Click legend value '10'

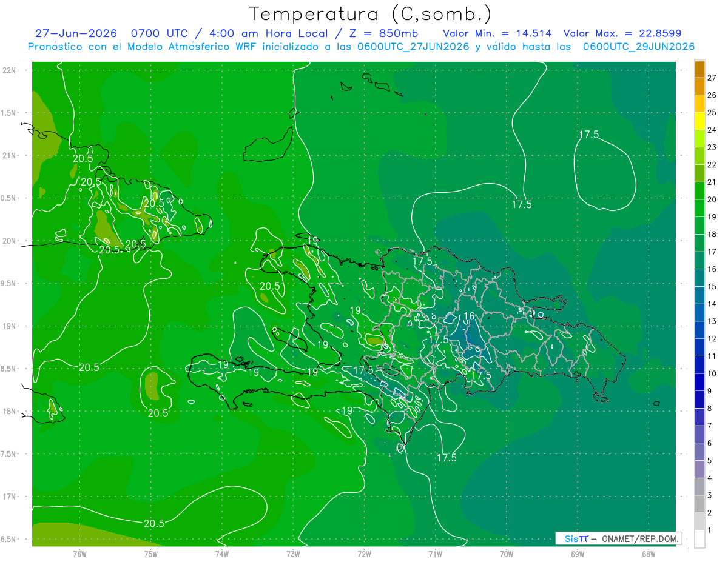(712, 373)
